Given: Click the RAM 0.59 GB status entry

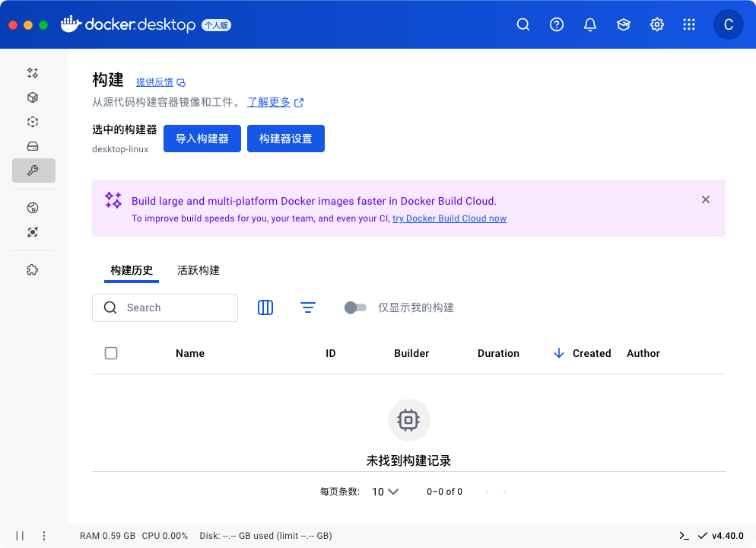Looking at the screenshot, I should 107,536.
